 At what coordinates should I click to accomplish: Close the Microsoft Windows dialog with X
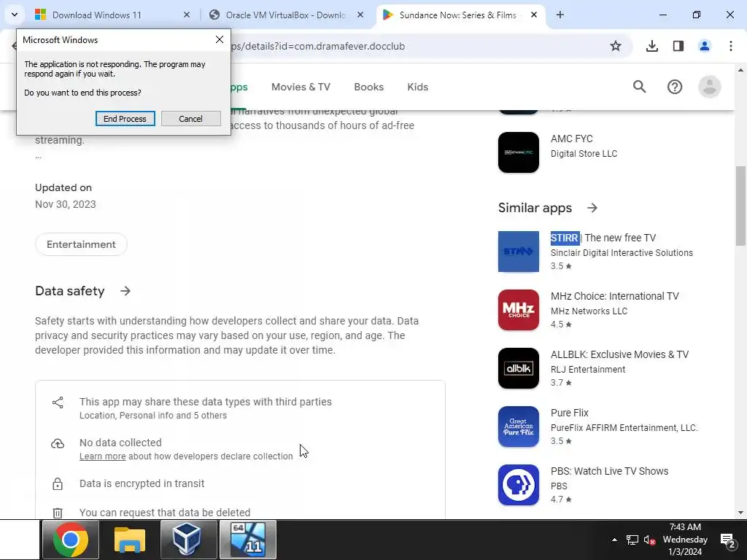click(219, 39)
